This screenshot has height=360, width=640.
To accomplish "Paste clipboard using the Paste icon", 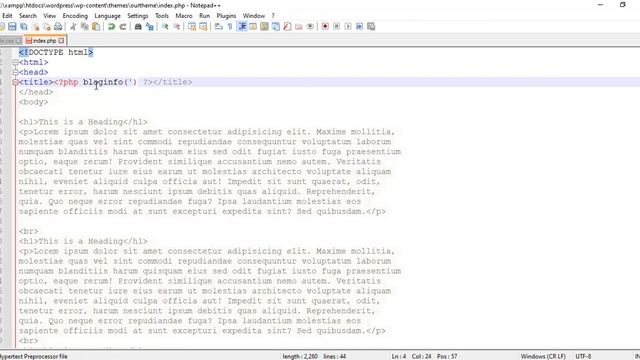I will (x=96, y=27).
